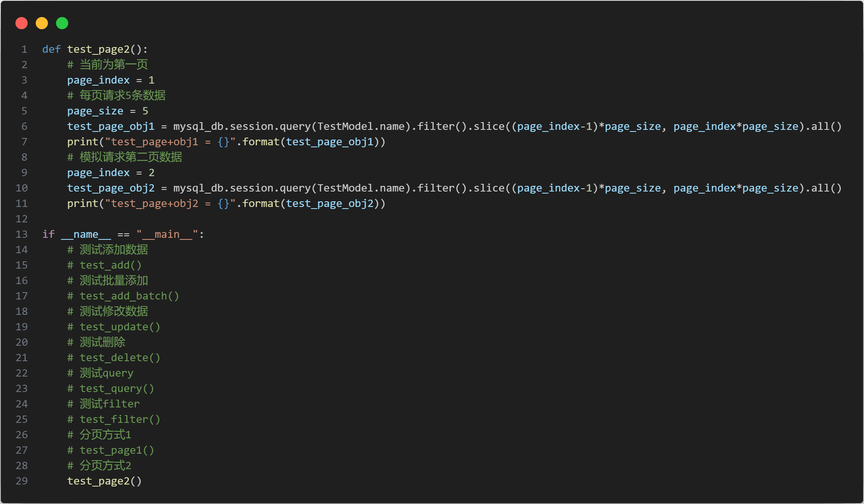Click the test_page2() call on line 29
This screenshot has height=504, width=864.
[x=104, y=481]
